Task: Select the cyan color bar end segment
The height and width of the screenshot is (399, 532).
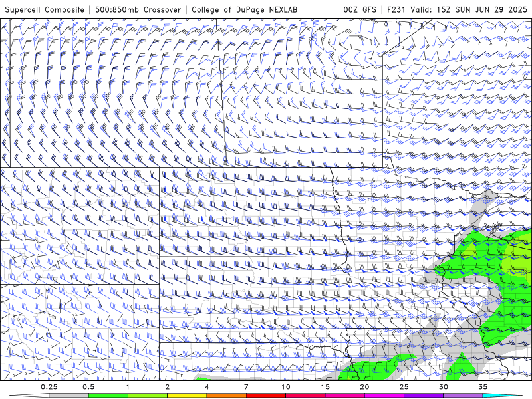Action: point(502,396)
